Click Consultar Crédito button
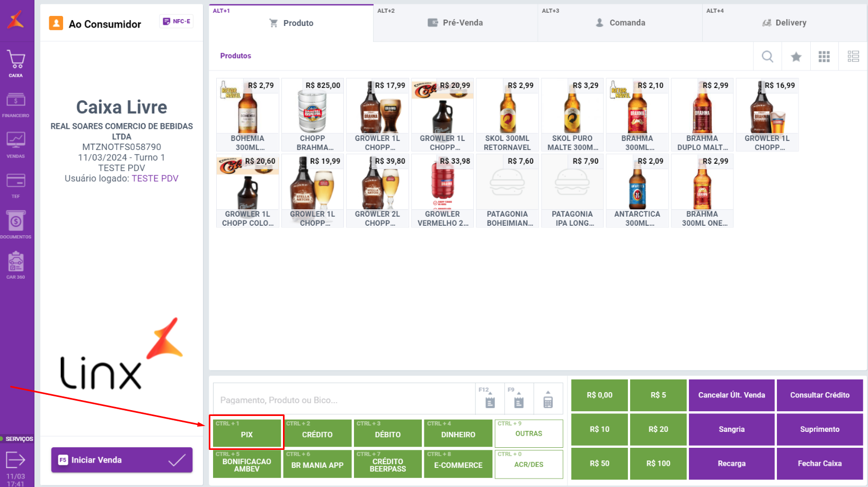Viewport: 868px width, 487px height. coord(820,395)
